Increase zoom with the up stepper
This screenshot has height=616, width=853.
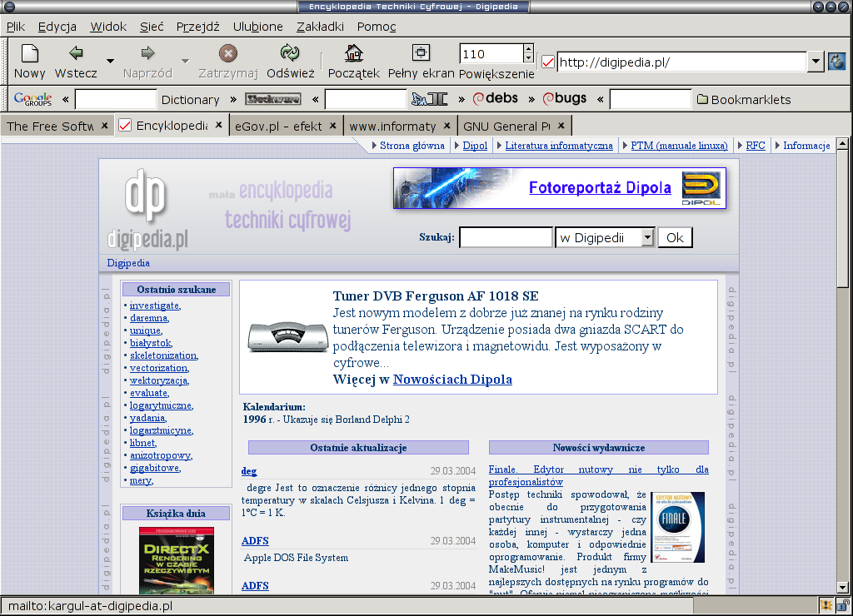point(527,48)
